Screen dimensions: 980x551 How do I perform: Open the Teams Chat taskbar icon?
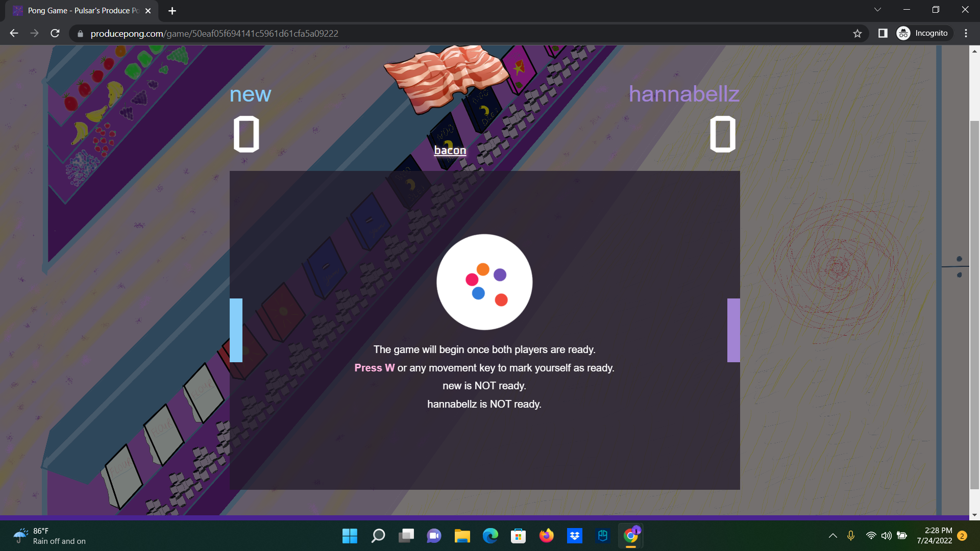click(x=434, y=536)
